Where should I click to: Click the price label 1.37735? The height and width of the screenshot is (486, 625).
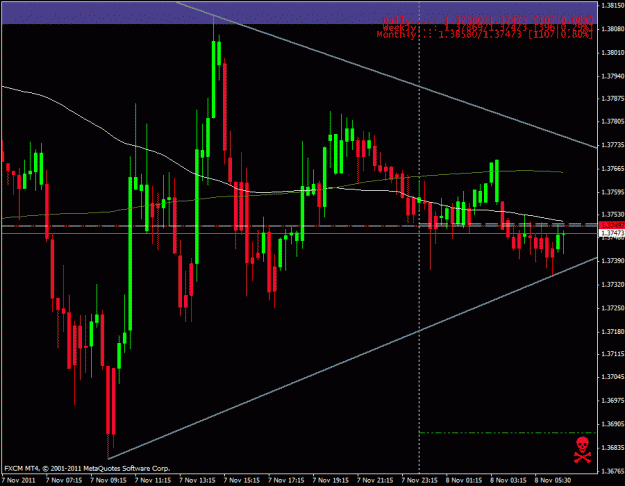(x=613, y=145)
